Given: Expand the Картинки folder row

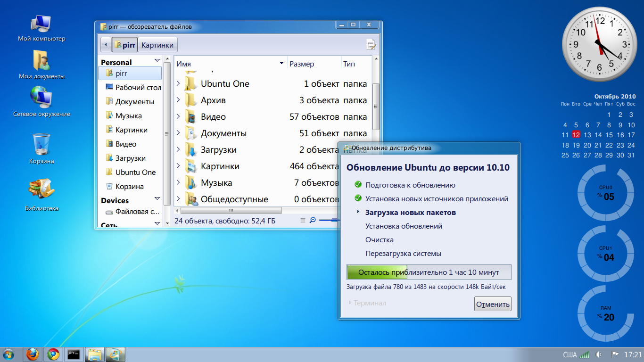Looking at the screenshot, I should point(178,166).
